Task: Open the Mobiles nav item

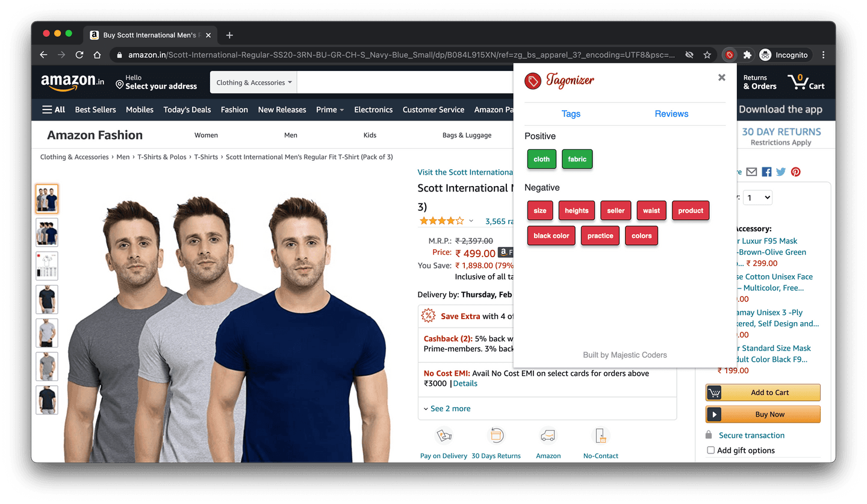Action: click(x=140, y=110)
